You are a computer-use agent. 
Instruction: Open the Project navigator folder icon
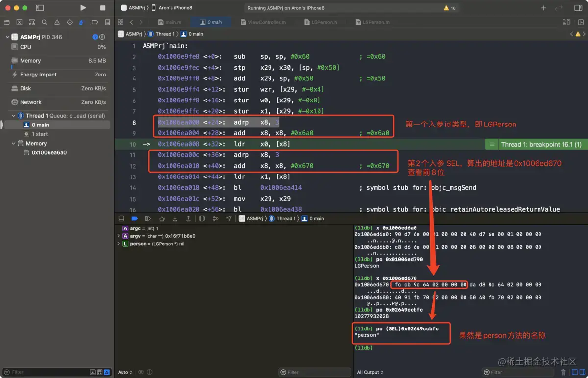click(7, 22)
